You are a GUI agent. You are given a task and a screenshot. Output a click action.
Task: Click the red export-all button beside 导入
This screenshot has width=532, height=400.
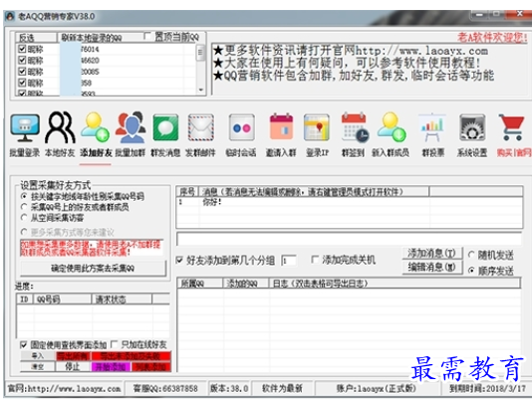point(73,356)
